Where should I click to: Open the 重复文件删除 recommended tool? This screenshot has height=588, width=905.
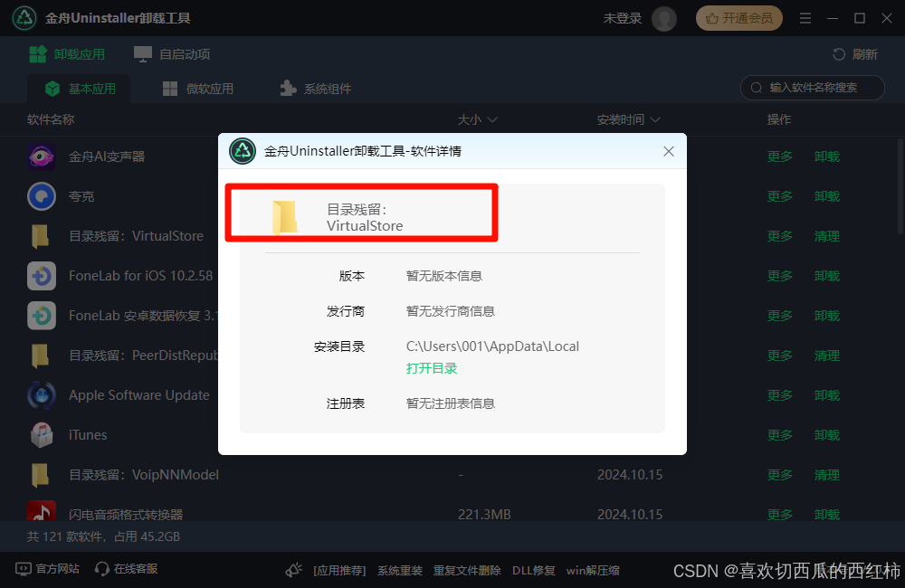tap(467, 571)
